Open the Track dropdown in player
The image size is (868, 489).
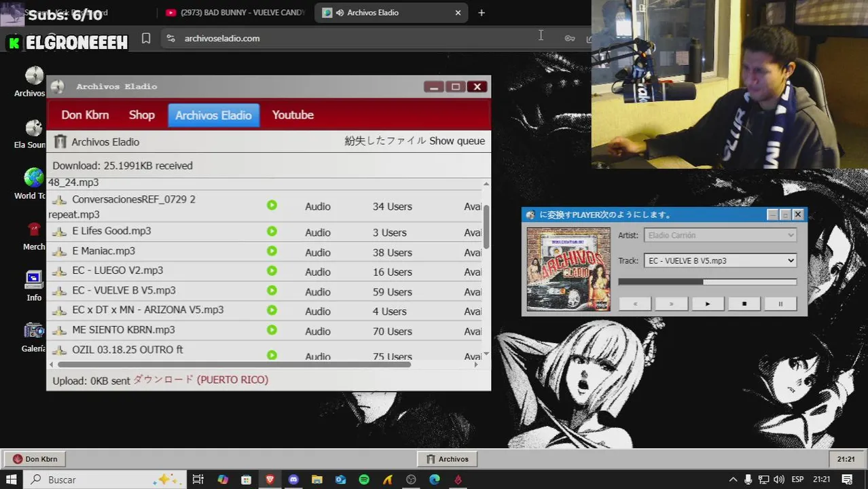[x=720, y=261]
